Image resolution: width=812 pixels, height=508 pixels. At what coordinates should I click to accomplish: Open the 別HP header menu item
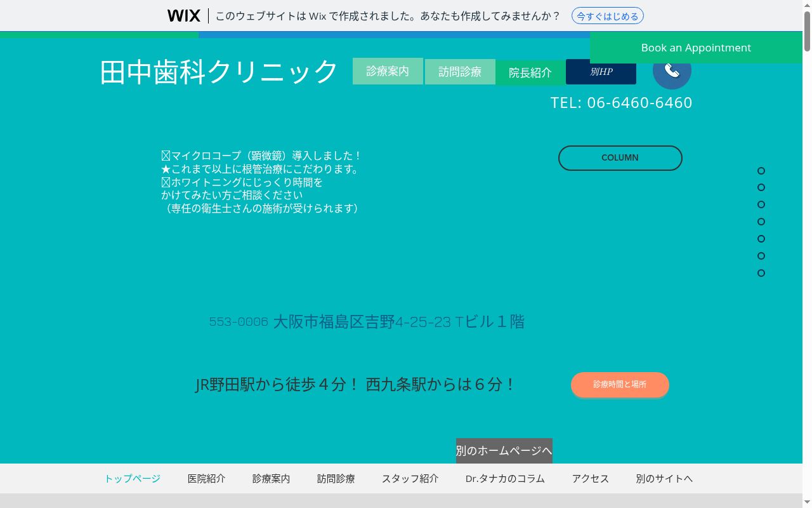601,72
